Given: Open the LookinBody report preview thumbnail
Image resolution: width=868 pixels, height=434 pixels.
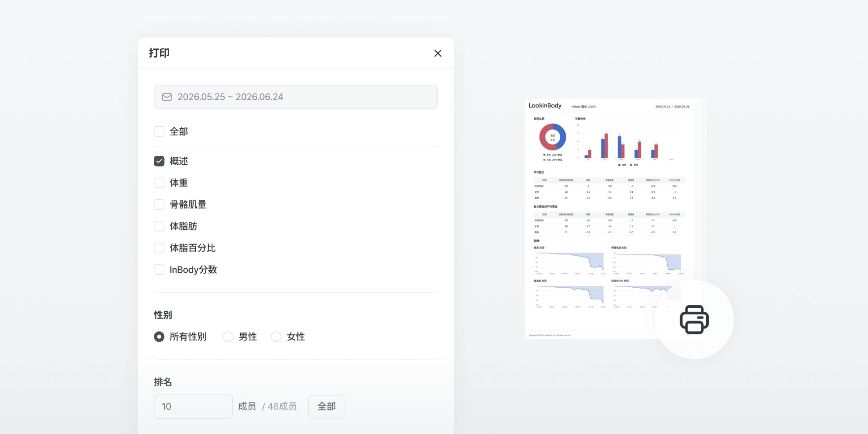Looking at the screenshot, I should (x=610, y=219).
